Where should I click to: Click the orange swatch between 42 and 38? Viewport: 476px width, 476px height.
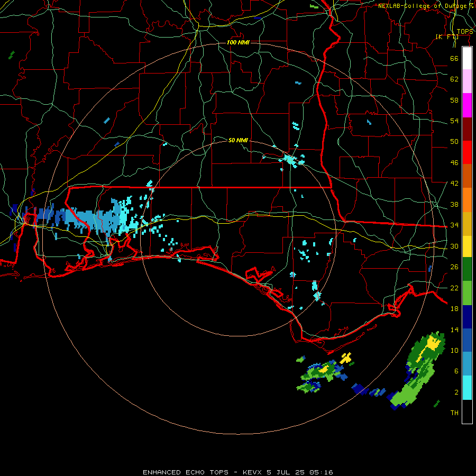(467, 199)
